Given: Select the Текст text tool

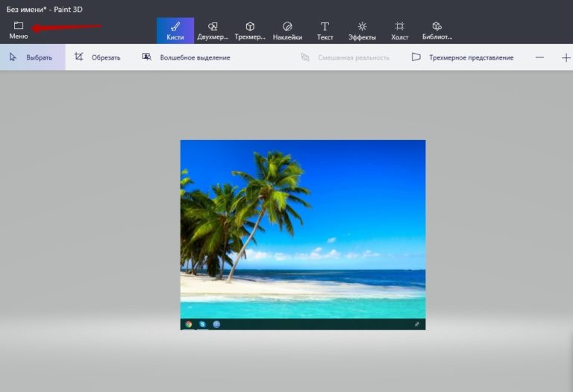Looking at the screenshot, I should coord(325,31).
